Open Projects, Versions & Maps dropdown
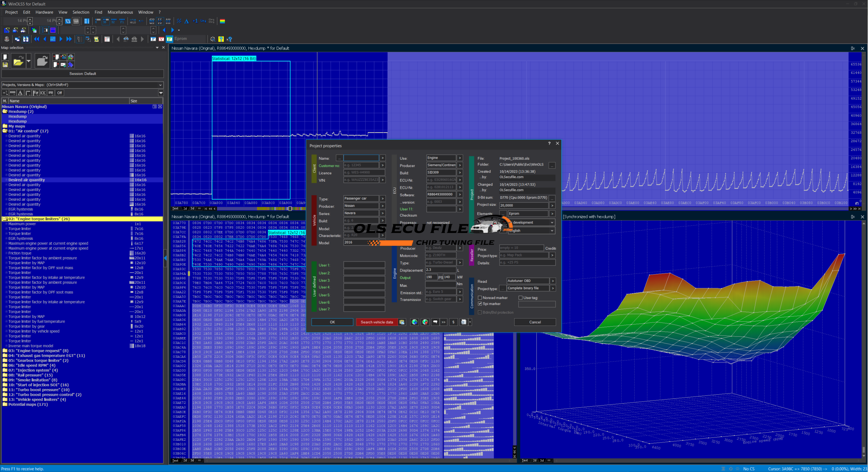This screenshot has width=868, height=472. 160,85
